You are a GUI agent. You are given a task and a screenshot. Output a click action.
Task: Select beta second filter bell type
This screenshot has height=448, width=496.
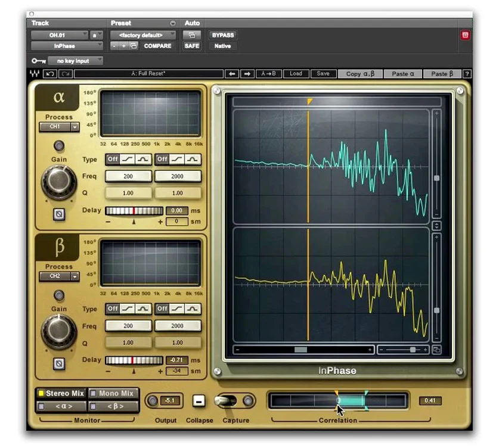coord(193,309)
